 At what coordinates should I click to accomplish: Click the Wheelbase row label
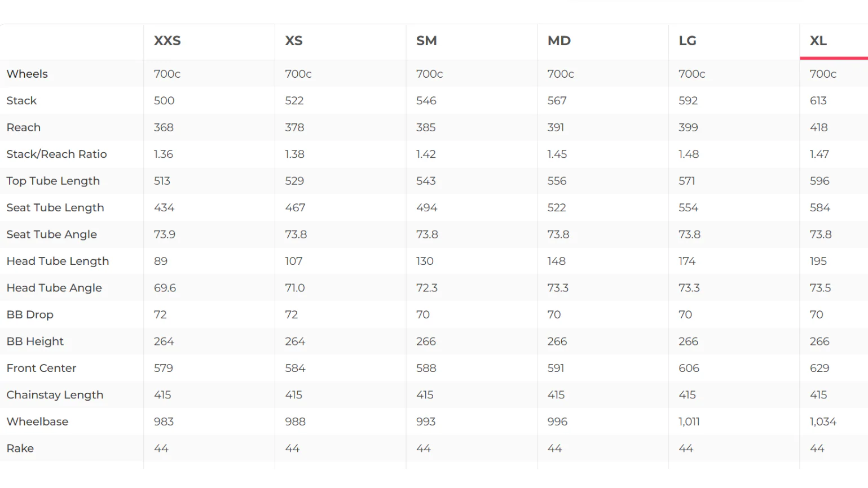37,422
